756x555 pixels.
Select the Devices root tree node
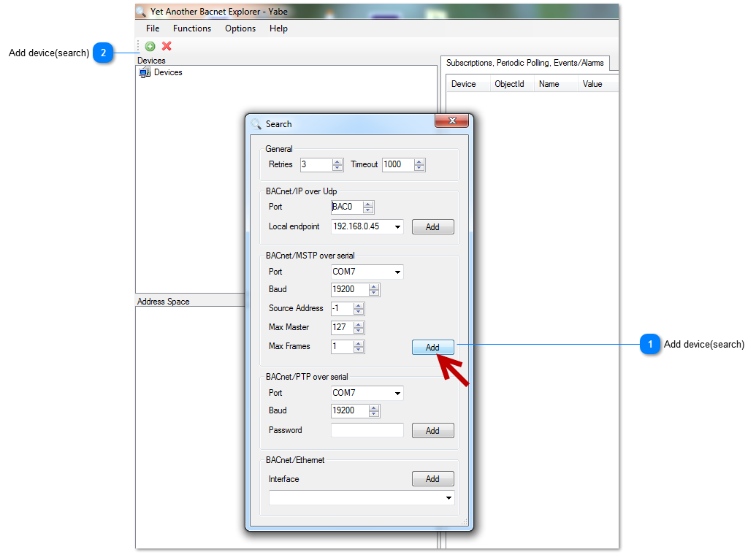(x=161, y=72)
